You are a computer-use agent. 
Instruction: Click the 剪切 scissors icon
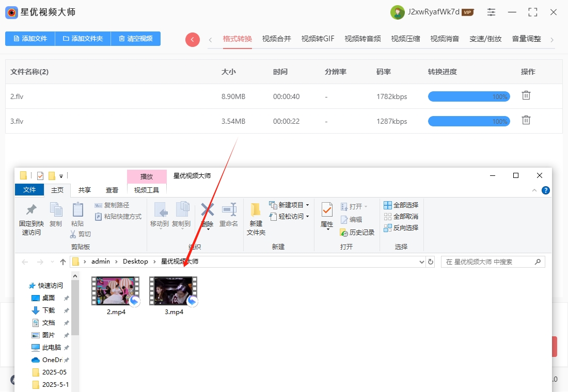tap(73, 234)
